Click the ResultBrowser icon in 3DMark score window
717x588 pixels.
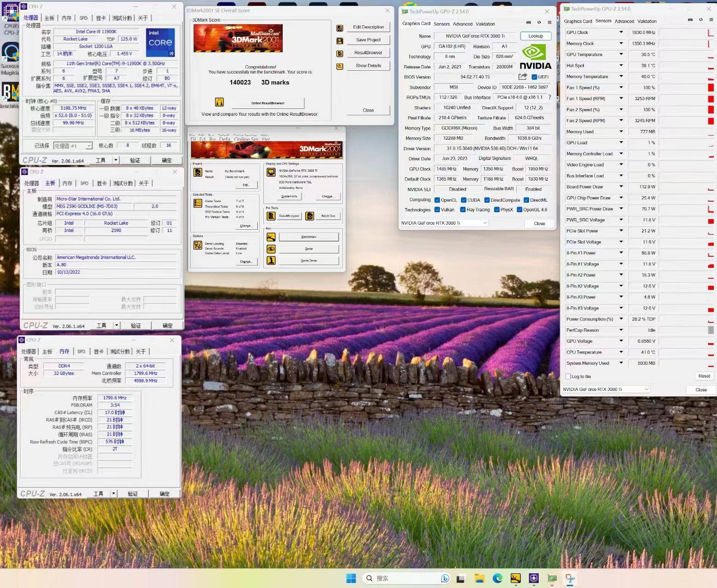coord(340,54)
